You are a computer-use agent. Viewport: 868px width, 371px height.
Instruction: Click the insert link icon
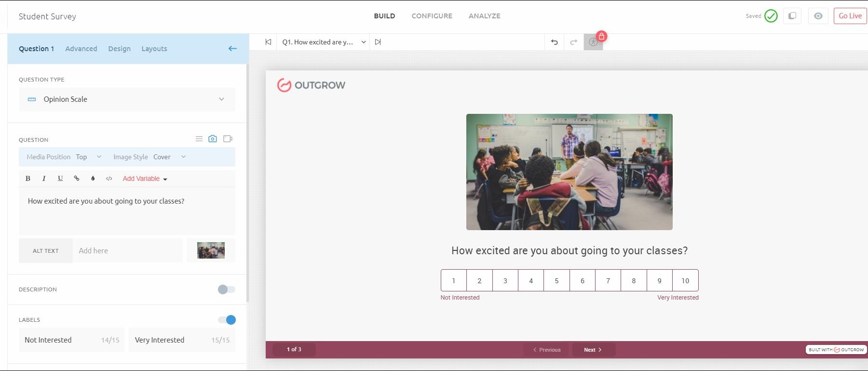tap(76, 179)
